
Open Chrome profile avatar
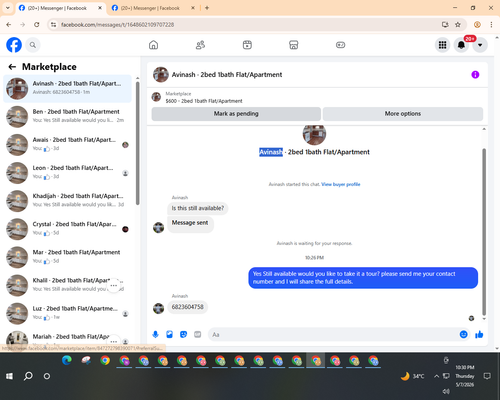pyautogui.click(x=477, y=25)
